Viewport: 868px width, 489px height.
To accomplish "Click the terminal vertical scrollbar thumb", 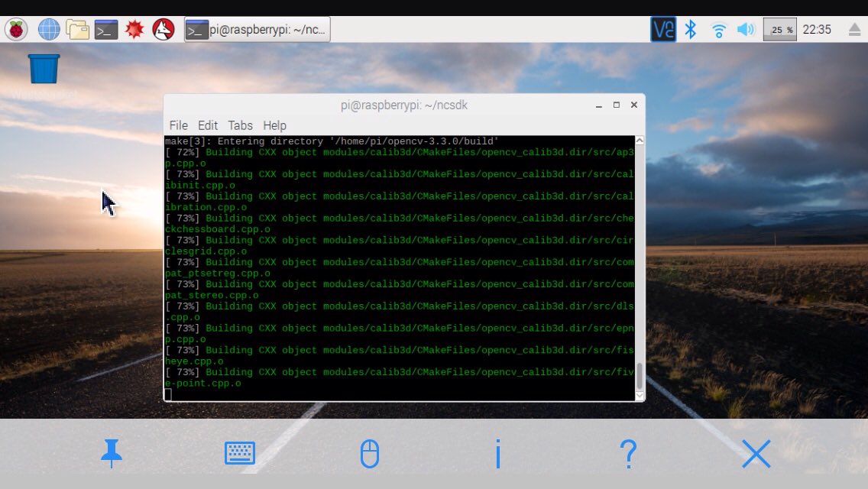I will (x=640, y=376).
